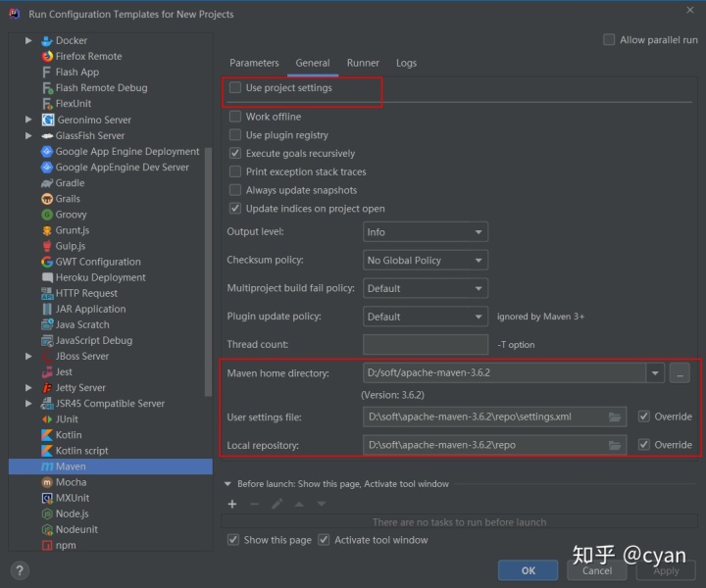706x588 pixels.
Task: Expand the Docker tree node
Action: [28, 40]
